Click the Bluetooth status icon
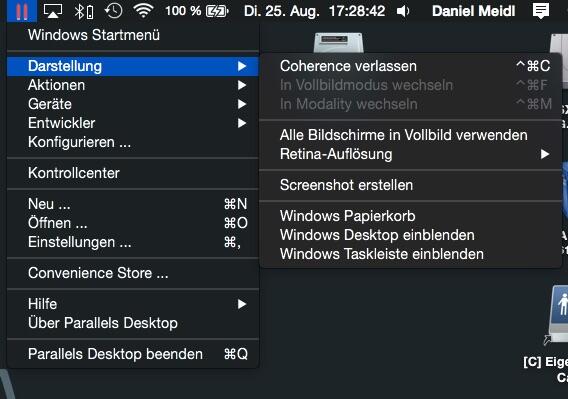568x399 pixels. tap(84, 11)
